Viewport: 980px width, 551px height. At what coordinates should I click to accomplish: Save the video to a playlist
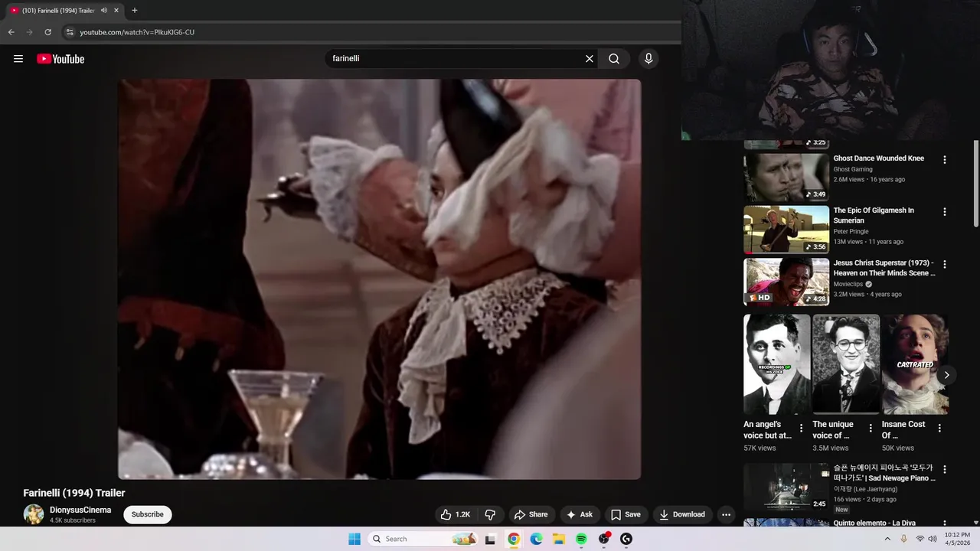click(626, 514)
